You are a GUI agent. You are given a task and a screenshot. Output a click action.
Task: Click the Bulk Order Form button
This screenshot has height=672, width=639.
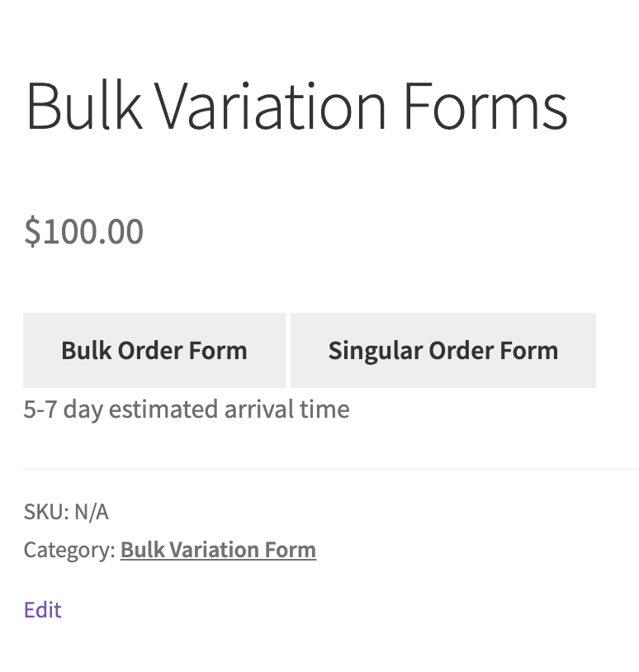coord(154,351)
